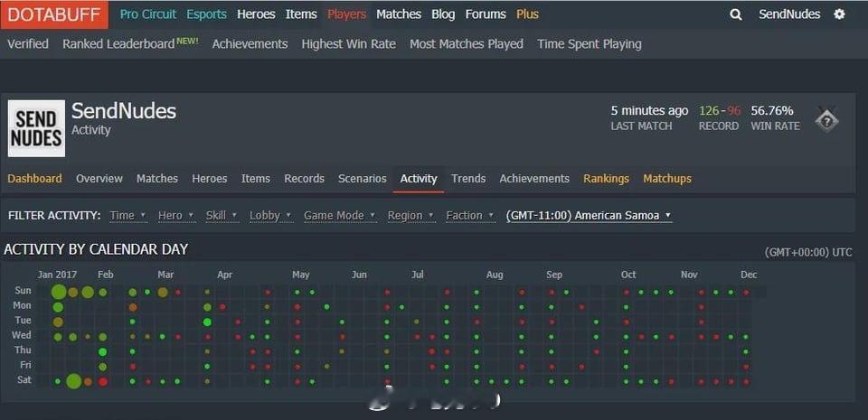Click the SendNudes profile name heading
Screen dimensions: 868x420
click(x=124, y=111)
